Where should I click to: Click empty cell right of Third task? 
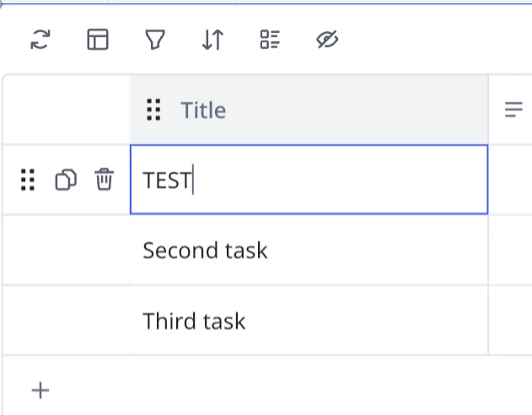point(510,321)
